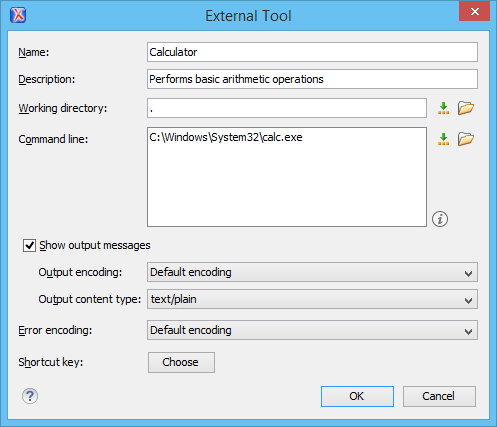
Task: Click inside the Command line text area
Action: pyautogui.click(x=287, y=177)
